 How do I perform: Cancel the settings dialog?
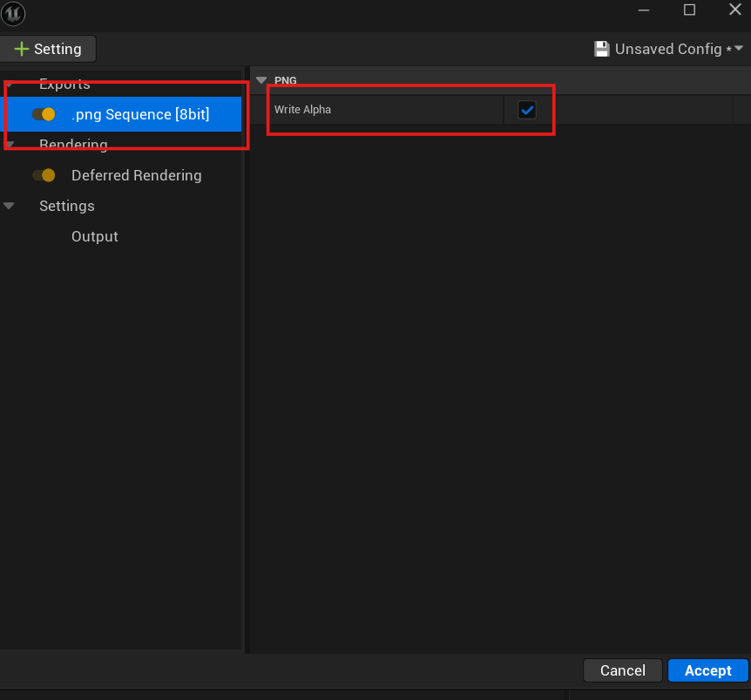622,670
